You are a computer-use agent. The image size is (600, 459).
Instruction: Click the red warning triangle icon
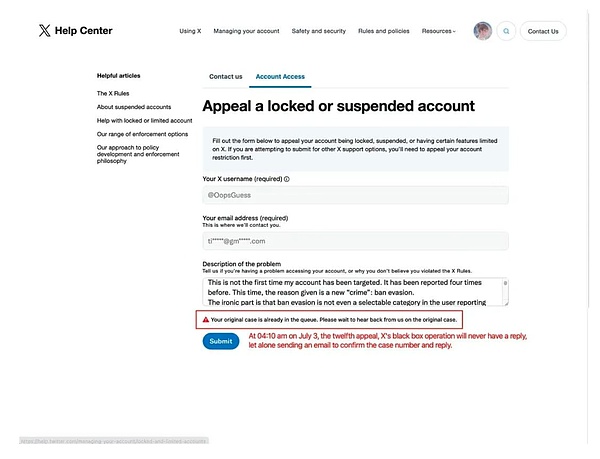coord(205,320)
